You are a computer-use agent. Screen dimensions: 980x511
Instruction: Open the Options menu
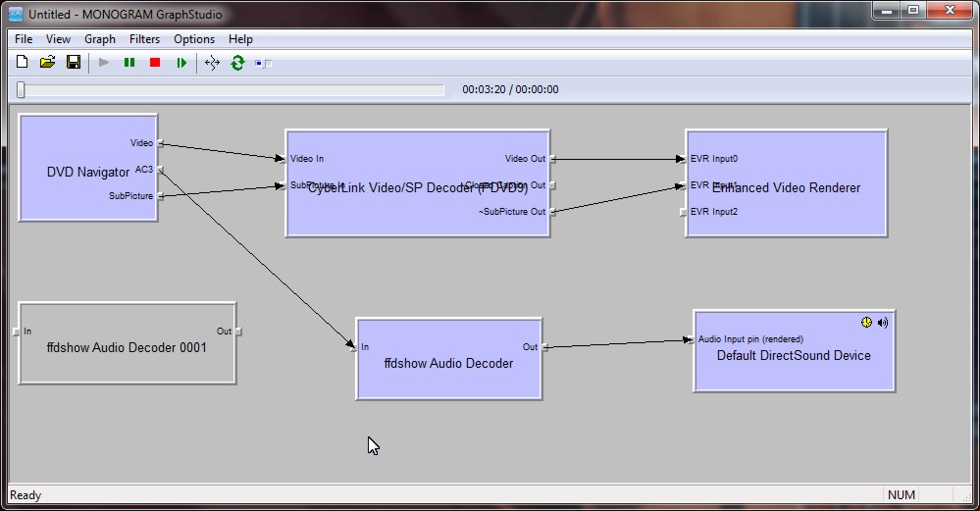(x=194, y=38)
